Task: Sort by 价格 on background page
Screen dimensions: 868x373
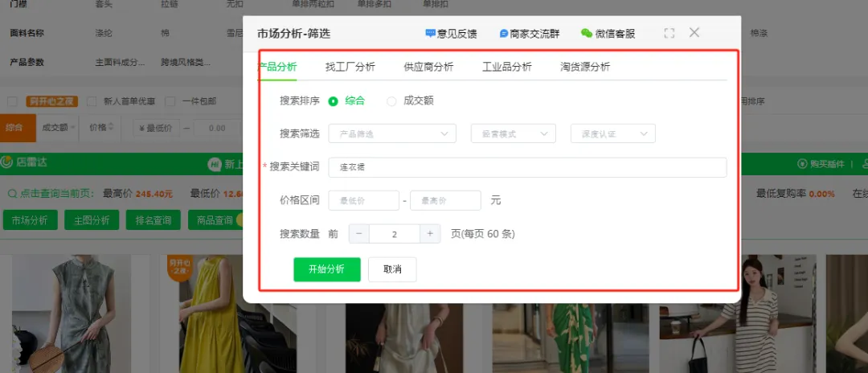Action: [x=101, y=128]
